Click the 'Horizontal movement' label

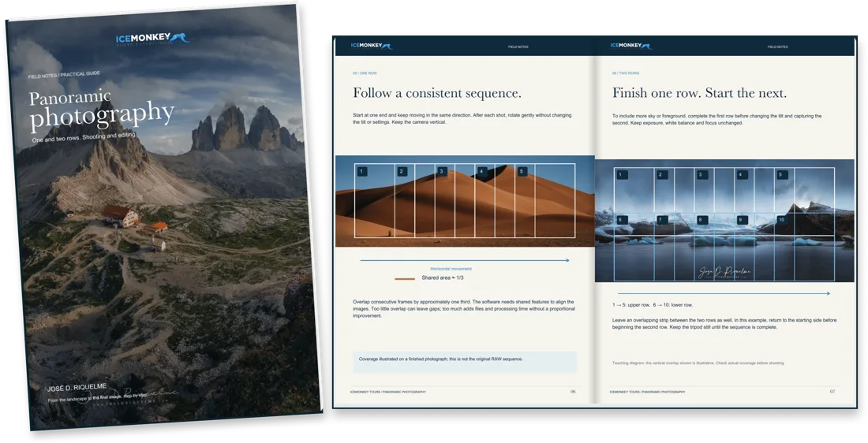451,269
